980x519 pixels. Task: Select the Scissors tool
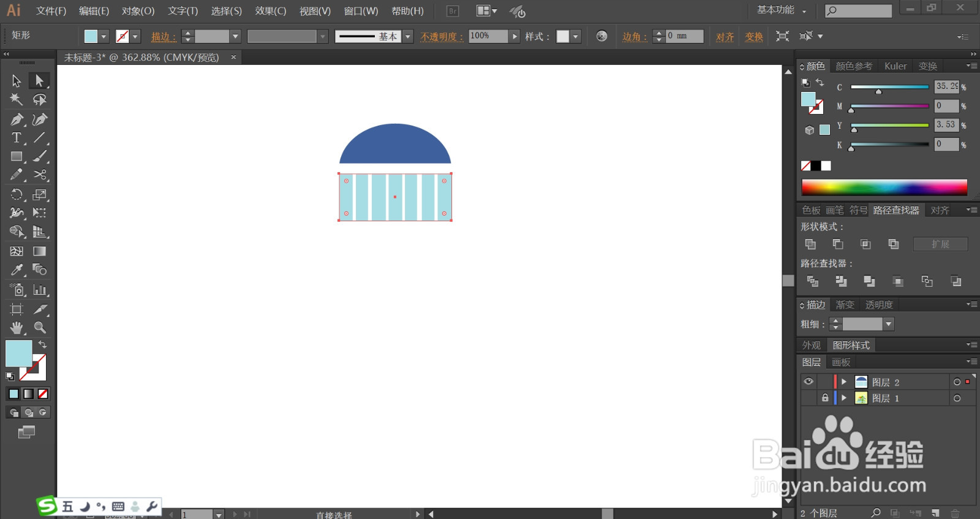click(x=39, y=175)
